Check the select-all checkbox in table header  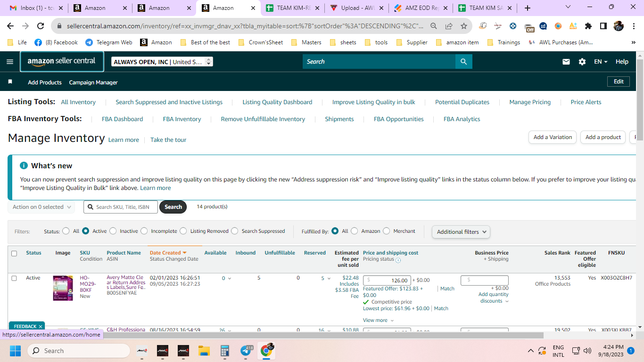[14, 254]
